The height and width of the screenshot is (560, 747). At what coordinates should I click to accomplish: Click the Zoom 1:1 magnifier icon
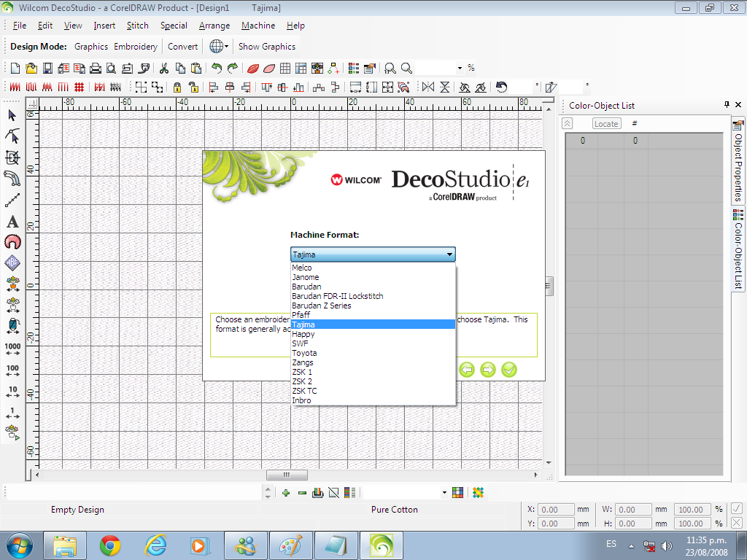[390, 68]
